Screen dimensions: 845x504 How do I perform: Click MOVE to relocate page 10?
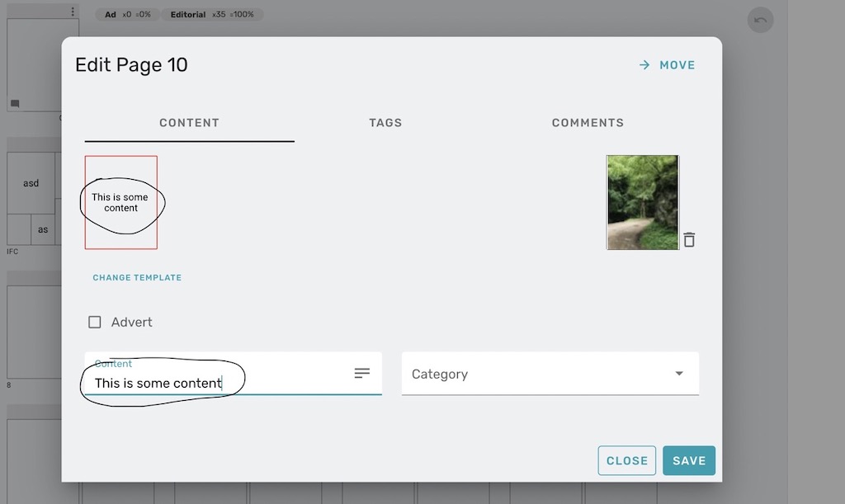[x=674, y=64]
